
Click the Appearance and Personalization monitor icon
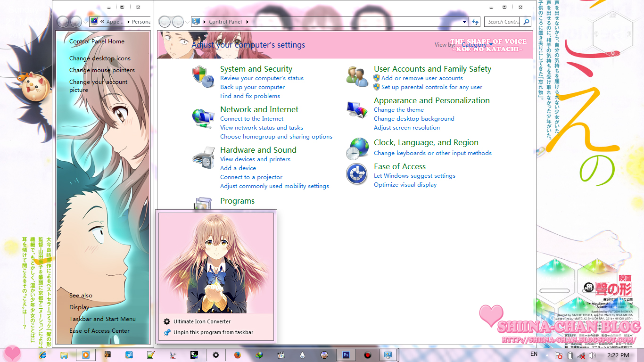(x=357, y=109)
